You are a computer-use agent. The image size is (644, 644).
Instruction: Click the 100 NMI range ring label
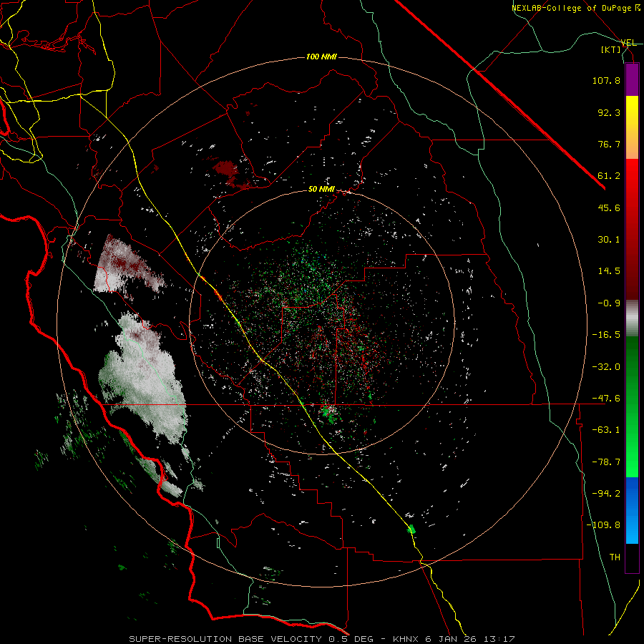coord(321,57)
